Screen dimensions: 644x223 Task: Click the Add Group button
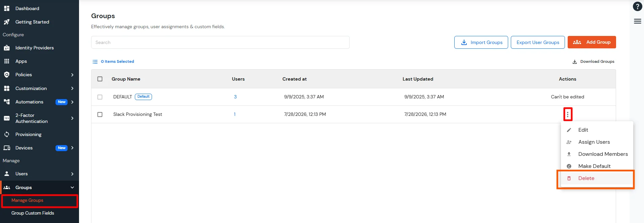pyautogui.click(x=592, y=42)
